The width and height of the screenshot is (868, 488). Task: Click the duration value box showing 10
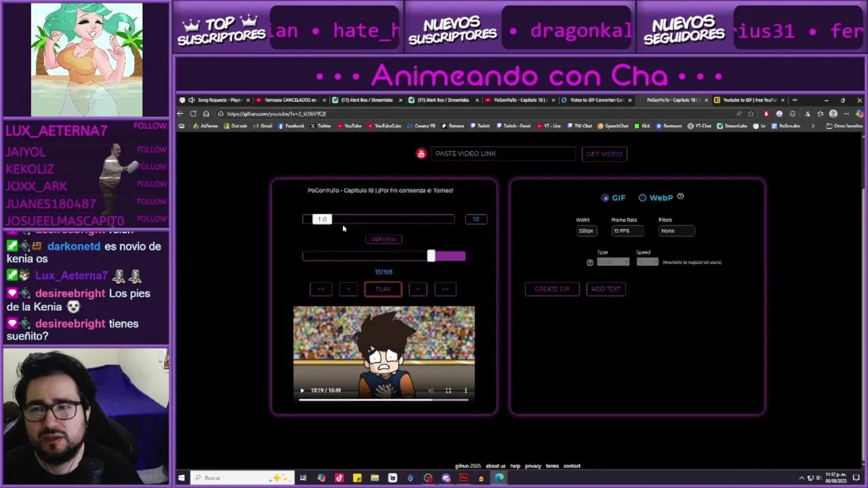(x=476, y=219)
